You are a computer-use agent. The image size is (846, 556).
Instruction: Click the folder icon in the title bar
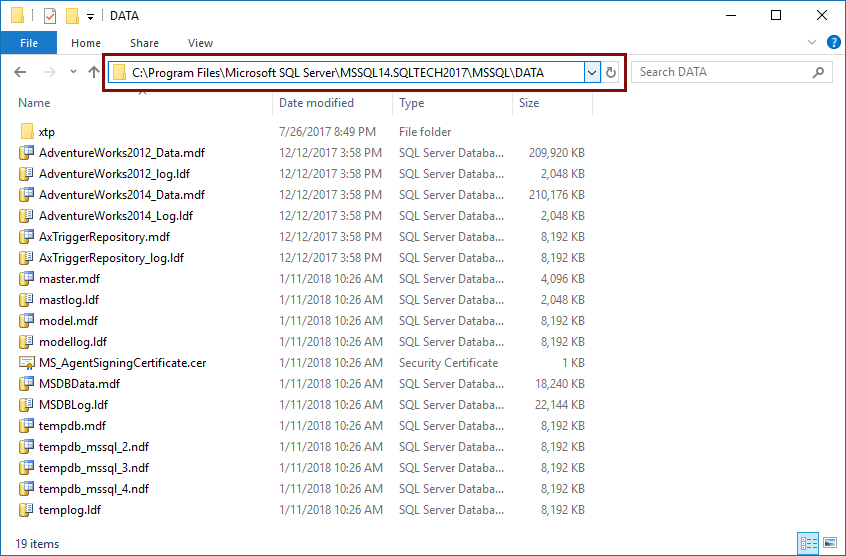coord(17,16)
